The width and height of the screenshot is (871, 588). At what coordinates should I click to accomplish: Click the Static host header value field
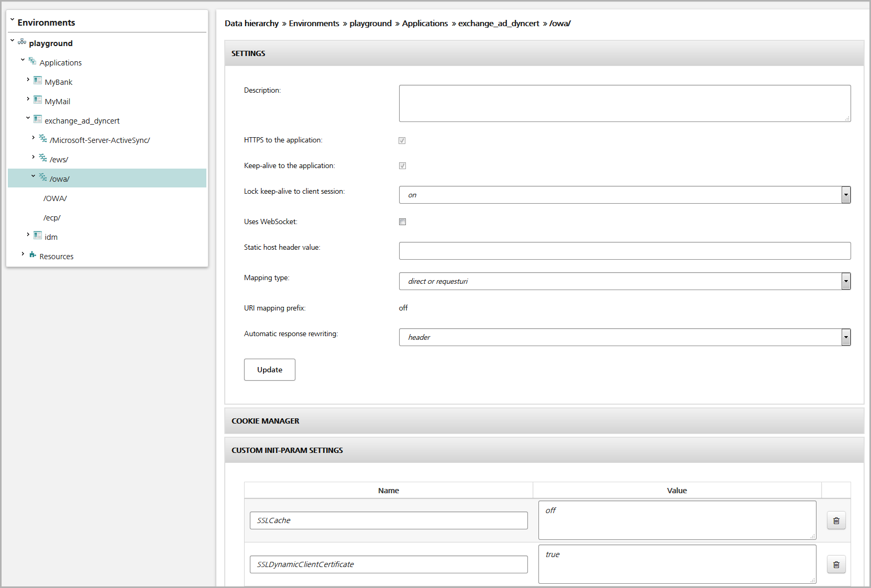click(625, 251)
